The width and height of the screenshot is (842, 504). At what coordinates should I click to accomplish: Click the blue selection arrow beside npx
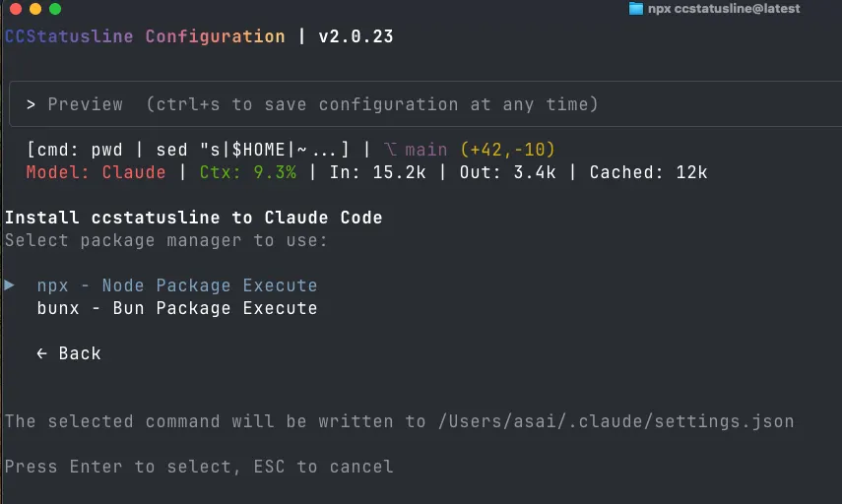9,285
